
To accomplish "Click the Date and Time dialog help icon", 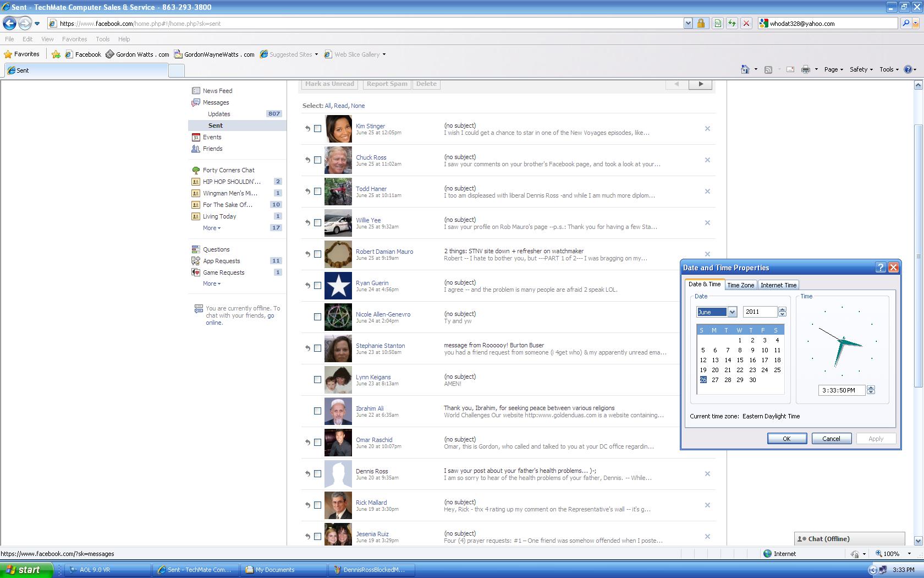I will pos(881,268).
